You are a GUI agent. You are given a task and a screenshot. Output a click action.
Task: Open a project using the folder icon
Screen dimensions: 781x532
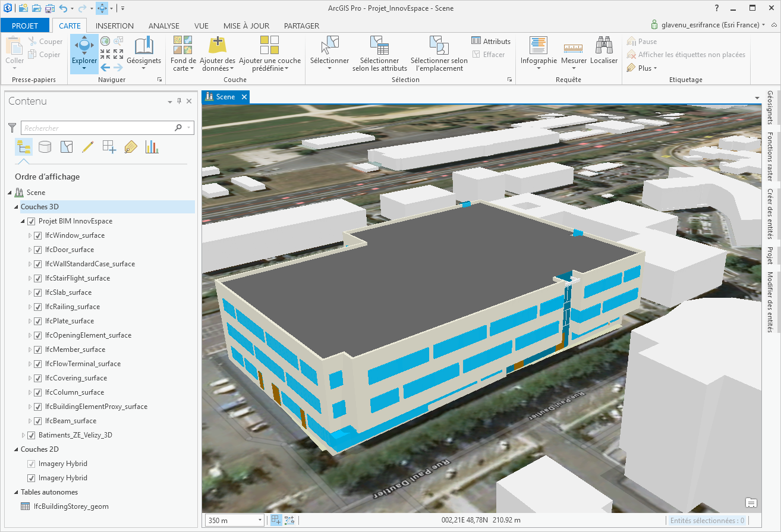pyautogui.click(x=36, y=8)
